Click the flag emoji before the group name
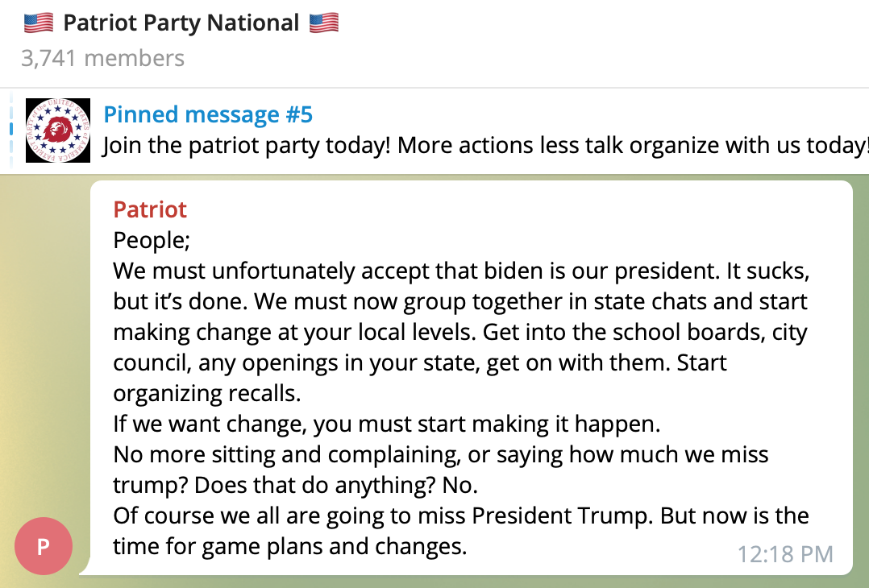Screen dimensions: 869x588 click(x=39, y=23)
